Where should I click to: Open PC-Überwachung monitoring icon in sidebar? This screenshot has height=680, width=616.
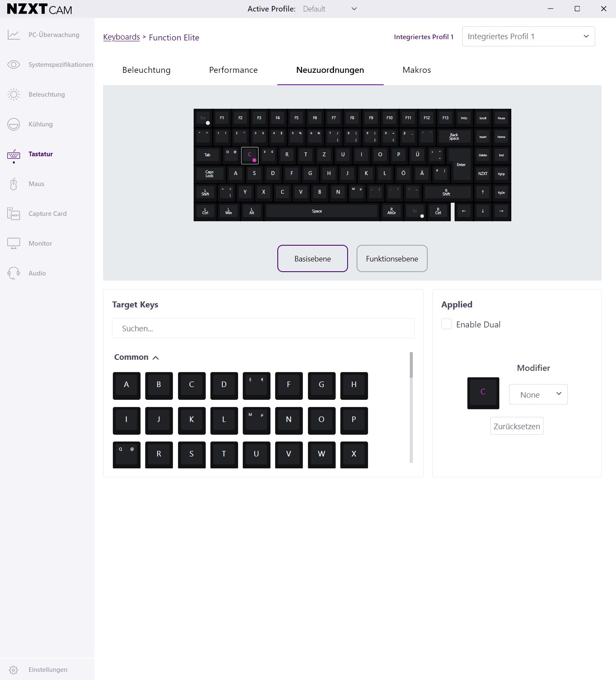[x=14, y=35]
